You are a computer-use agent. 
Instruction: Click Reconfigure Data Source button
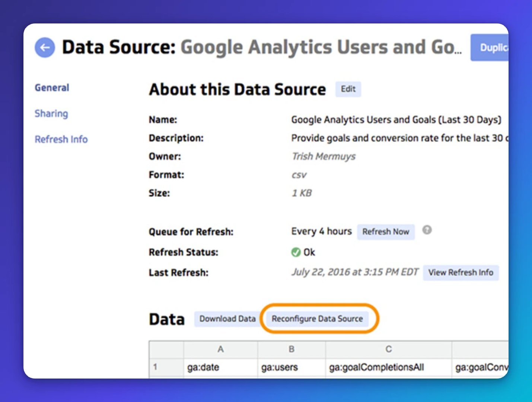point(317,319)
